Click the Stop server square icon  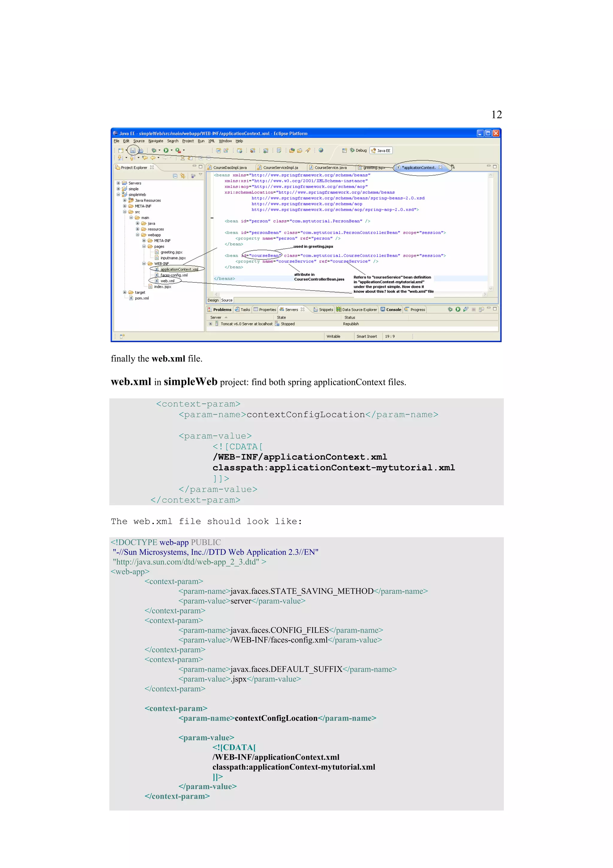click(x=474, y=309)
